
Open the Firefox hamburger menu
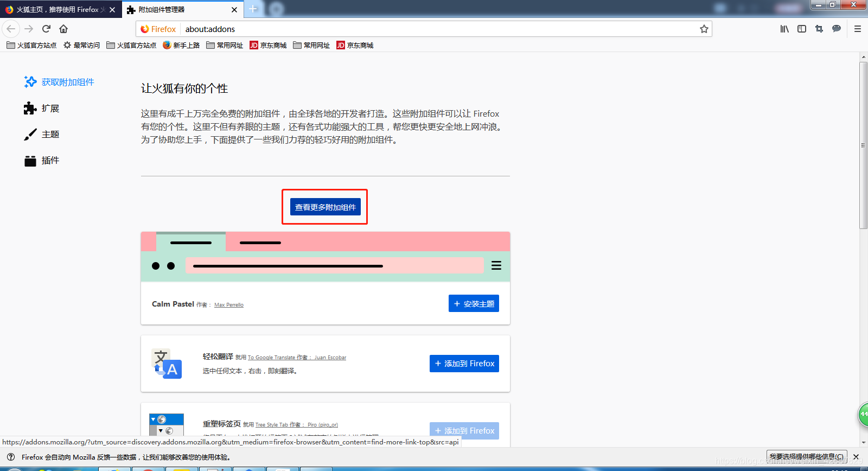(858, 29)
